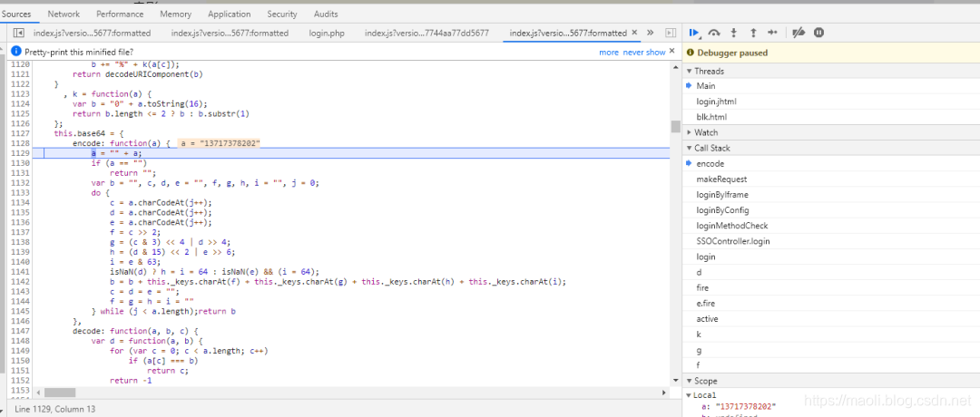Resume script execution with the blue play icon
The width and height of the screenshot is (980, 417).
pos(694,33)
